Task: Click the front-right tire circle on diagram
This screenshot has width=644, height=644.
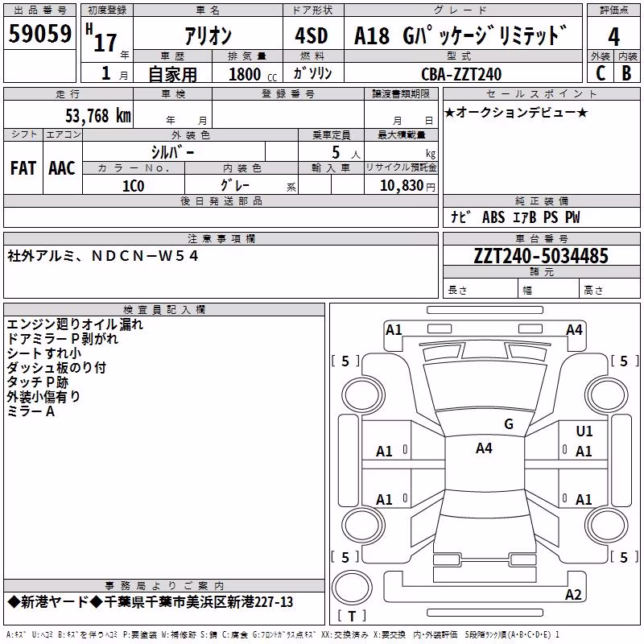Action: point(606,395)
